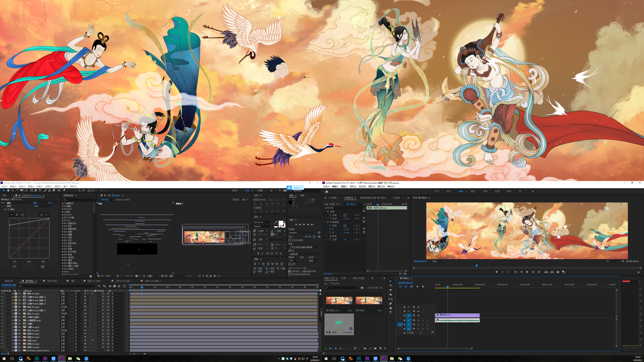Screen dimensions: 644x362
Task: Mute the A1 audio track
Action: [x=418, y=320]
